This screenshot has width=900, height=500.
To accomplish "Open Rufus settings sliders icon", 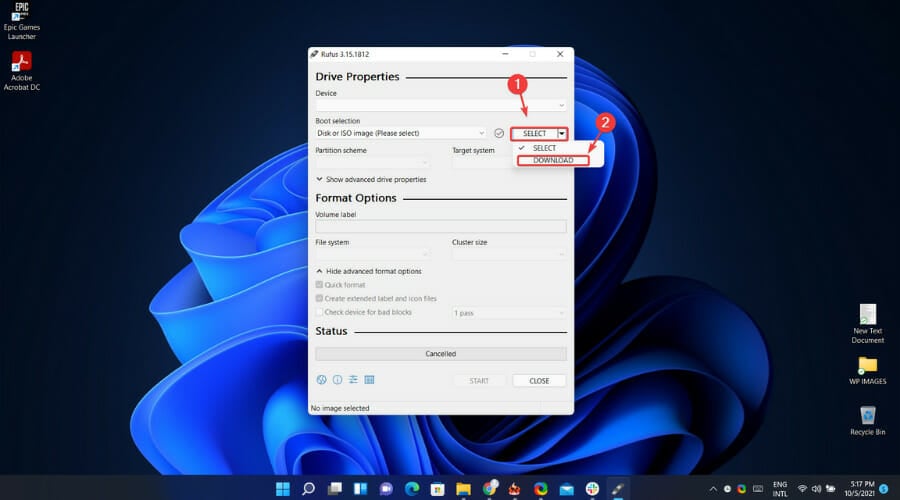I will pos(354,379).
